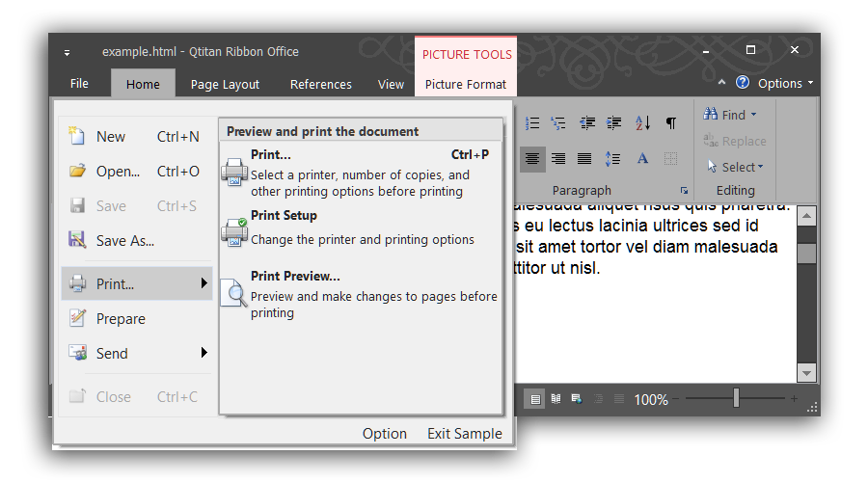Click the Option button in the File menu
This screenshot has height=482, width=868.
coord(384,434)
